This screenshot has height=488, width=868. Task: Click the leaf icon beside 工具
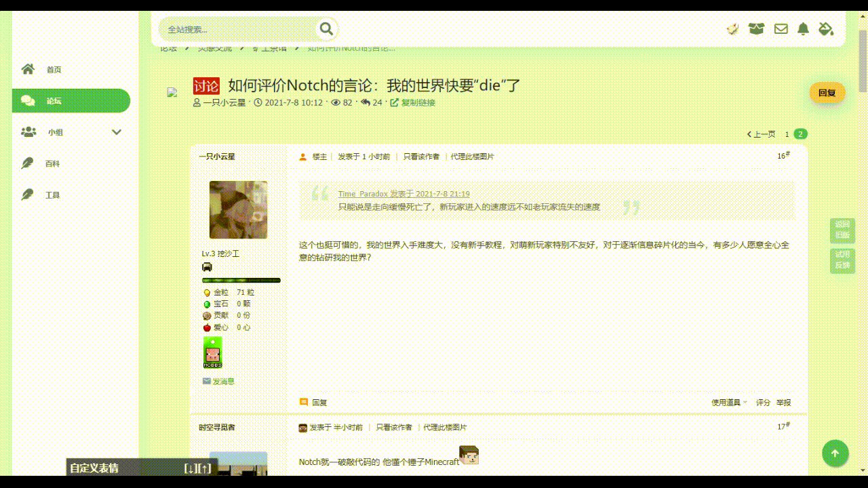[27, 195]
